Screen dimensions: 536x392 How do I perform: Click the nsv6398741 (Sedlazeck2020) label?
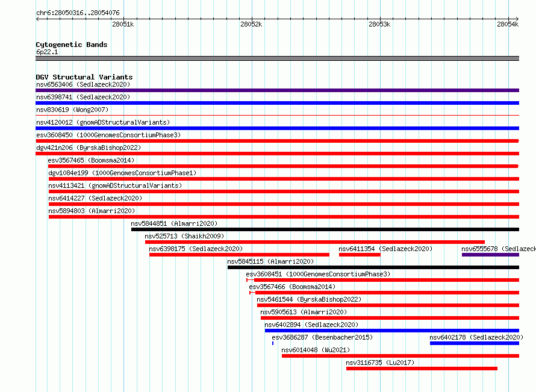83,97
